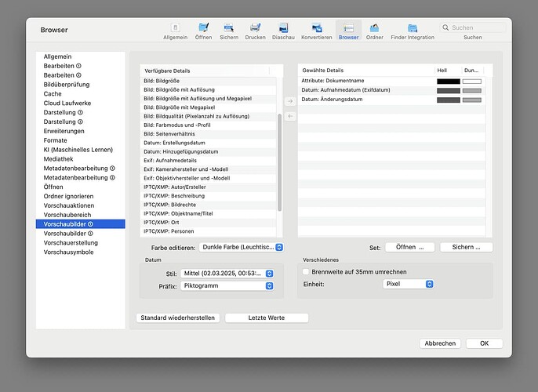Select 'Bild: Seitenverhältnis' row

208,134
